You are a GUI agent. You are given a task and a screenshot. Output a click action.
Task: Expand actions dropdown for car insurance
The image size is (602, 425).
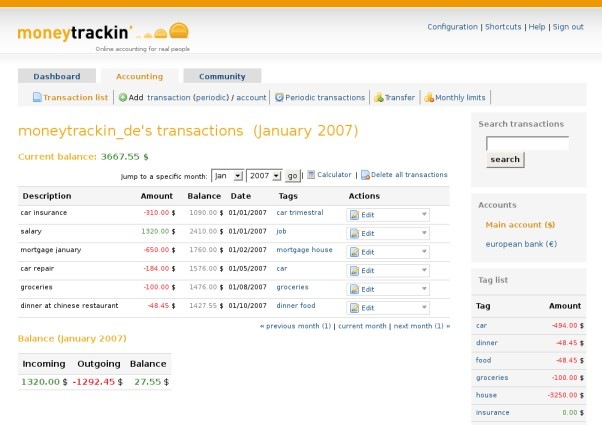(424, 214)
